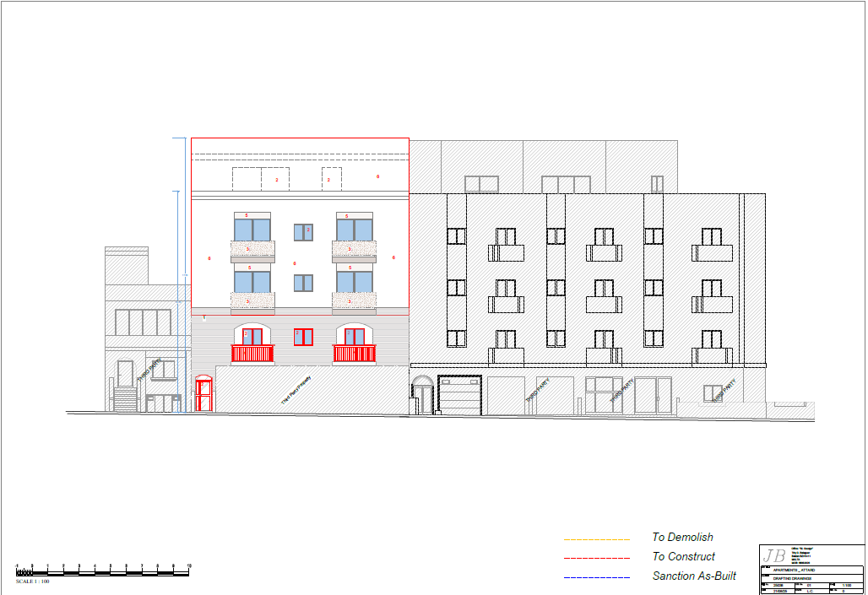
Task: Click the "DRAFTING DRAWINGS" title block field
Action: [x=794, y=578]
